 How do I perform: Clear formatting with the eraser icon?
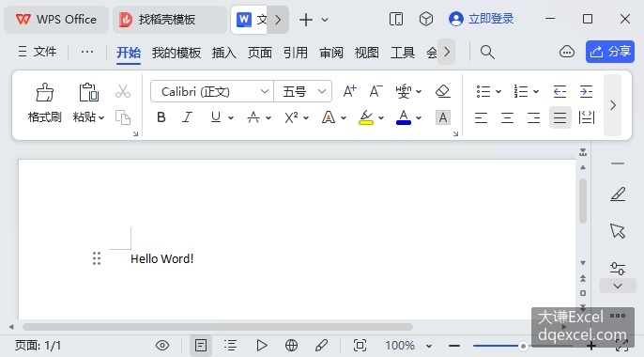click(442, 91)
